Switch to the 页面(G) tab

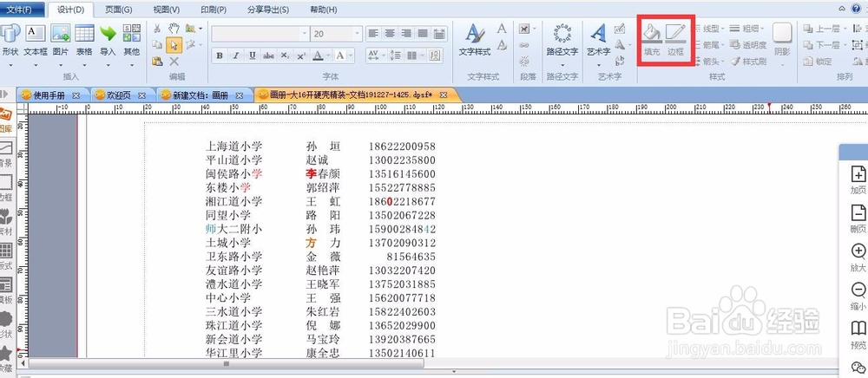[119, 10]
